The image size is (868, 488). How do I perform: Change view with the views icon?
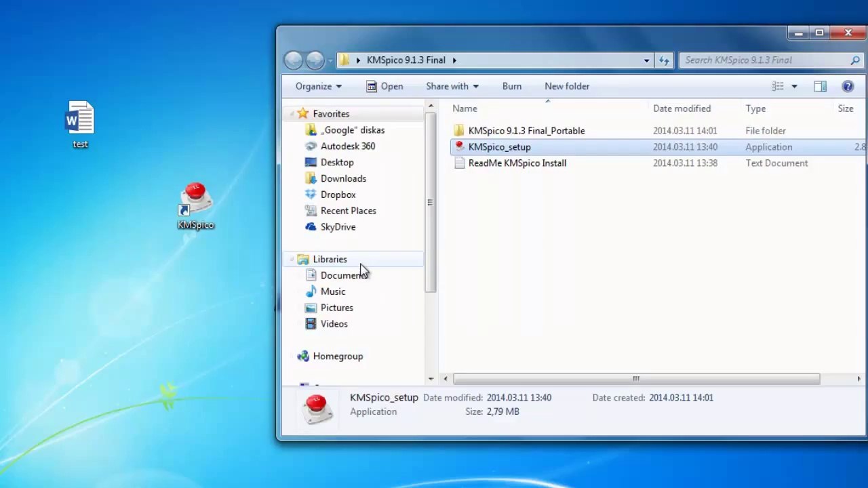pos(778,86)
